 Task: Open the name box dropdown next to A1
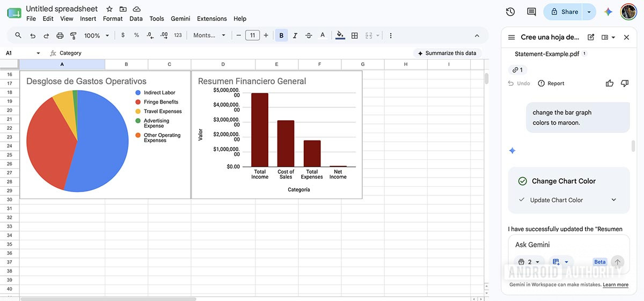click(38, 53)
